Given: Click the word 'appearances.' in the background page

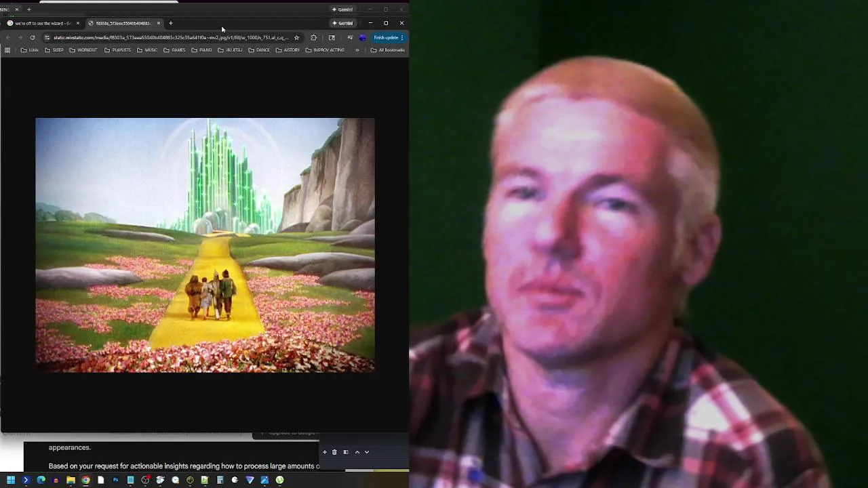Looking at the screenshot, I should [70, 447].
